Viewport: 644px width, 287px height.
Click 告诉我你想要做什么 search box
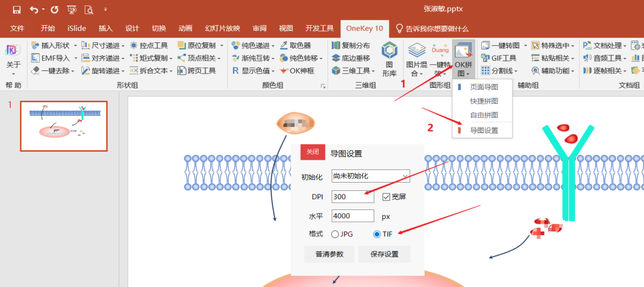pyautogui.click(x=432, y=29)
